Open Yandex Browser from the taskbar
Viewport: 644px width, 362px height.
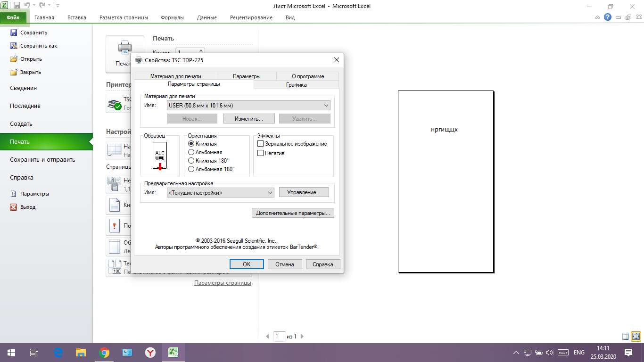(x=150, y=352)
